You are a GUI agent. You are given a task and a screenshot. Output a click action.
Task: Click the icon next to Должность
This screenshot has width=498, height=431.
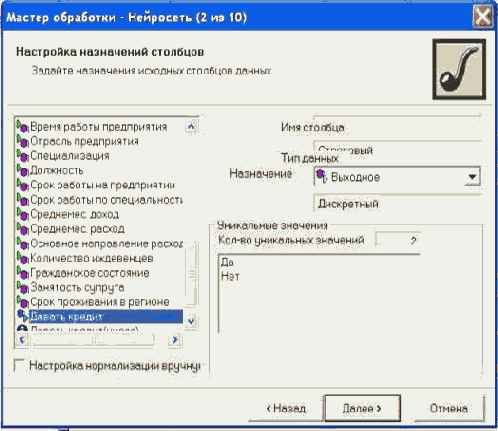coord(22,171)
